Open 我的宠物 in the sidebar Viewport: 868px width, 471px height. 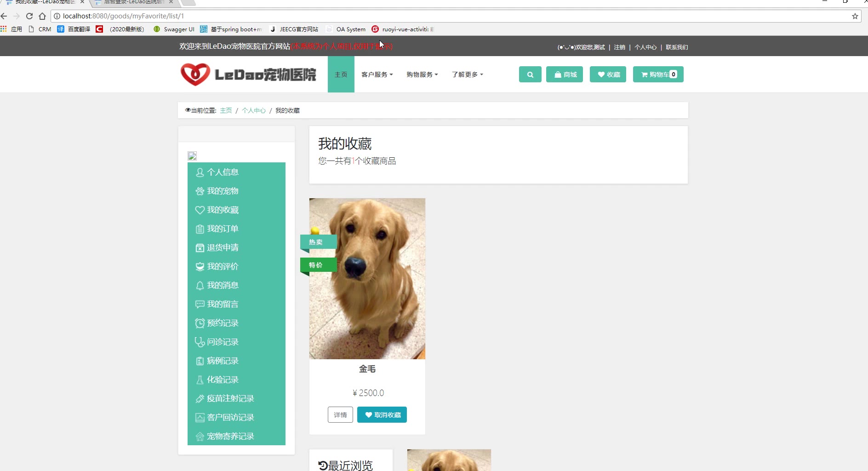tap(236, 191)
